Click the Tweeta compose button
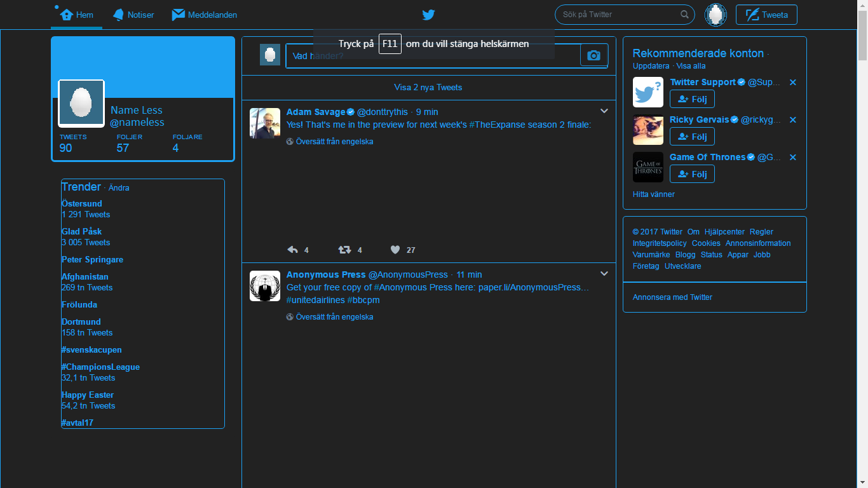This screenshot has width=868, height=488. click(x=766, y=15)
